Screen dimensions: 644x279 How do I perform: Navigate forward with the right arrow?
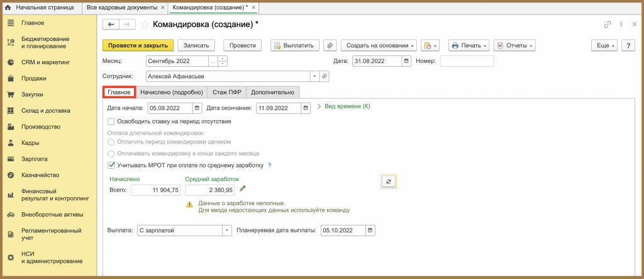tap(127, 25)
